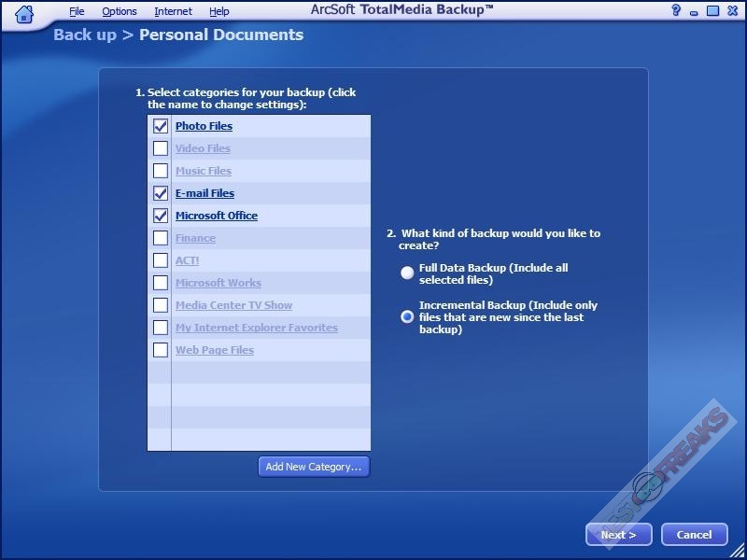Viewport: 747px width, 560px height.
Task: Check the Web Page Files checkbox
Action: click(x=161, y=350)
